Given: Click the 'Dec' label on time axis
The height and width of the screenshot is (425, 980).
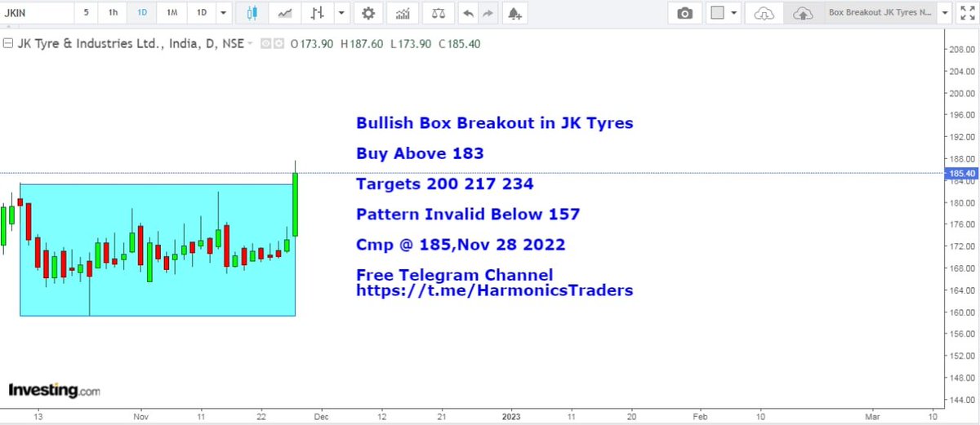Looking at the screenshot, I should 321,415.
